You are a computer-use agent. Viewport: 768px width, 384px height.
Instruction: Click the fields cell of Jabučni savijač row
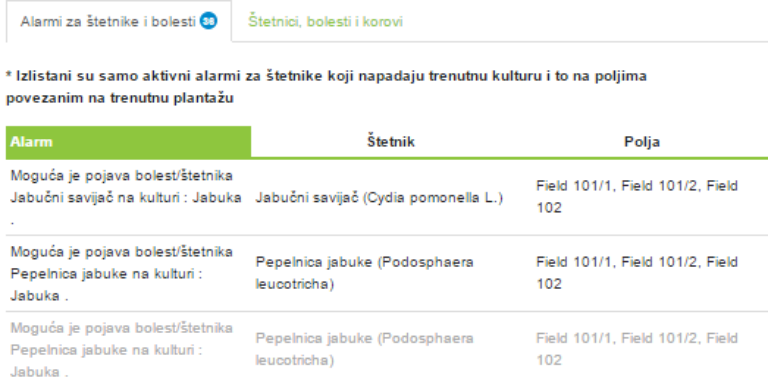[637, 197]
